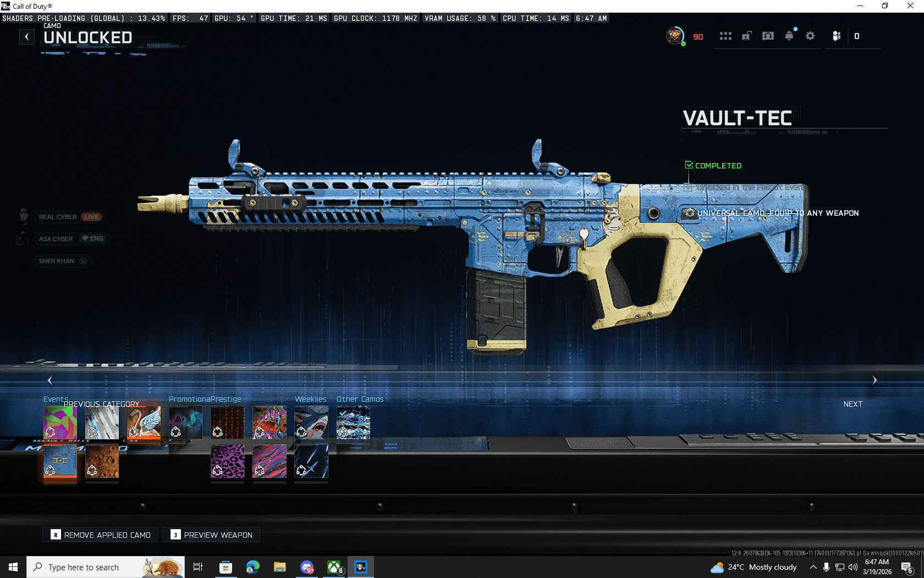Jump to the Weeklies category label
The image size is (924, 578).
point(311,399)
